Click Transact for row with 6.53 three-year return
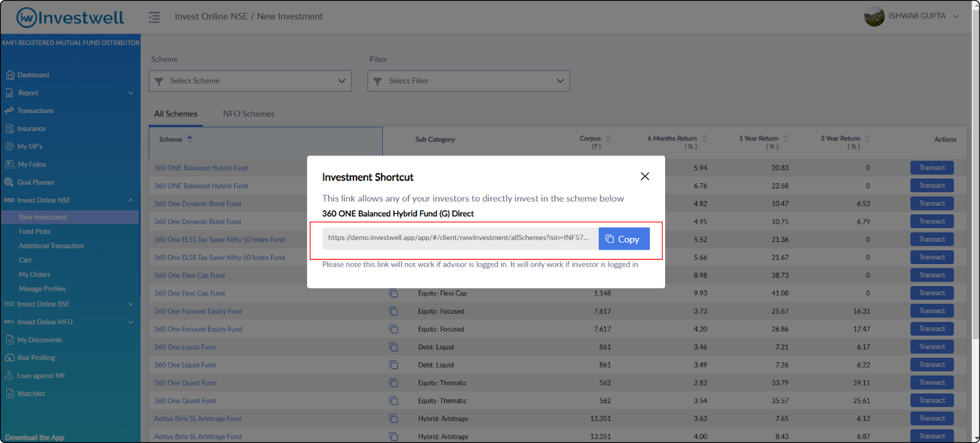Viewport: 980px width, 443px height. (932, 203)
